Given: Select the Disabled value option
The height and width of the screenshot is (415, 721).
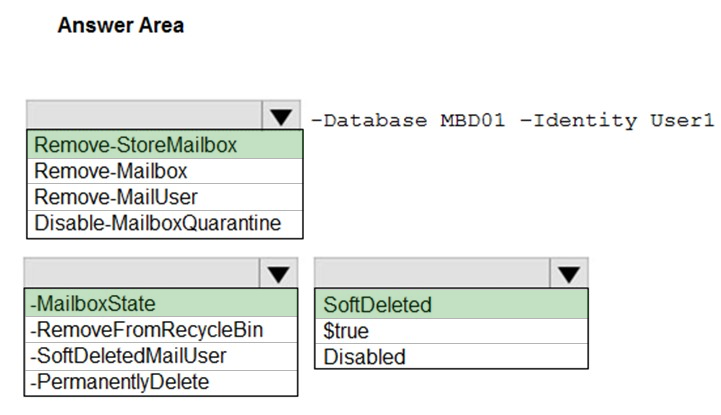Looking at the screenshot, I should pyautogui.click(x=452, y=356).
